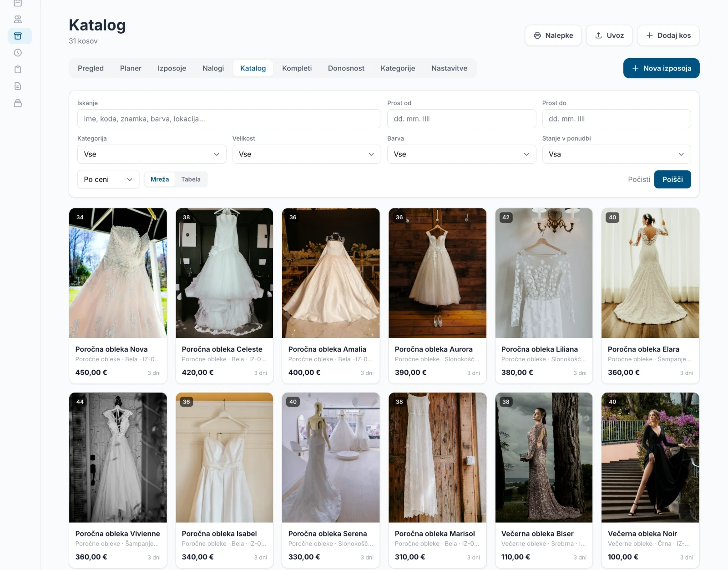728x570 pixels.
Task: Switch to the Planer tab
Action: [x=131, y=68]
